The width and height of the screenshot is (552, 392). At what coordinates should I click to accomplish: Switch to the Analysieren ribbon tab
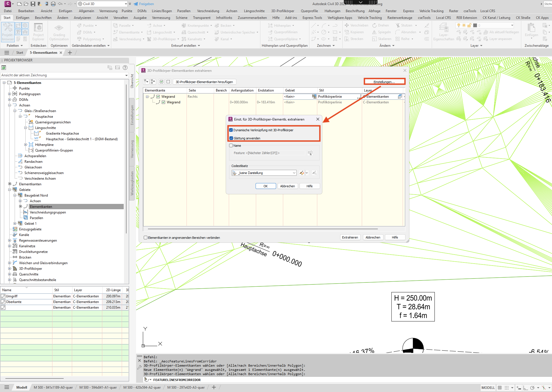[x=82, y=18]
